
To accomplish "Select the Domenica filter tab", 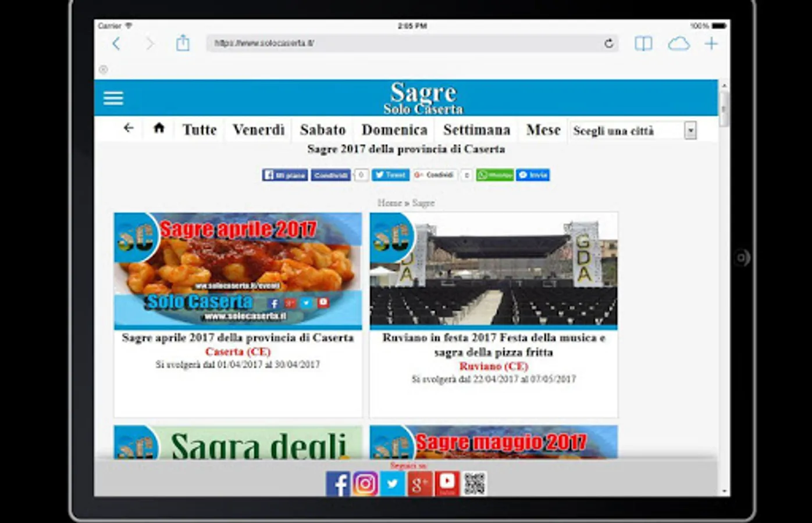I will click(394, 130).
